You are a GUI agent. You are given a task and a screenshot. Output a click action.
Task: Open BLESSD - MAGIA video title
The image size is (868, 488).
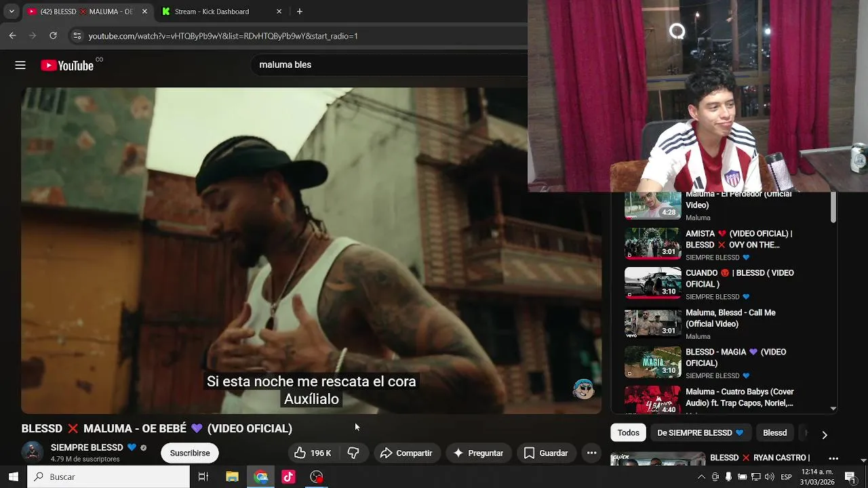(x=736, y=357)
